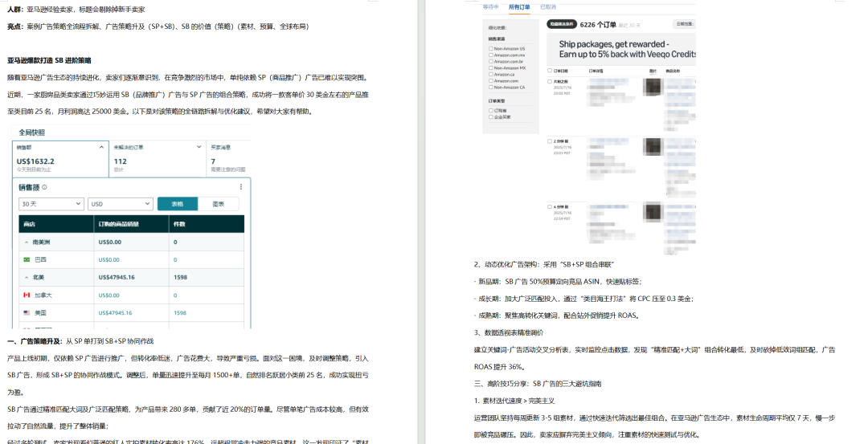Viewport: 868px width, 444px height.
Task: Open the USD currency dropdown
Action: click(120, 204)
